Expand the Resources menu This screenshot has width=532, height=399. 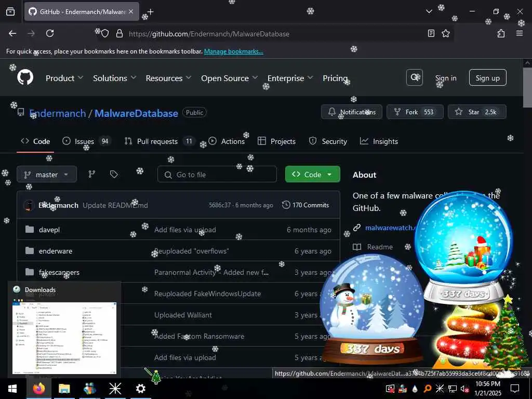[x=168, y=78]
